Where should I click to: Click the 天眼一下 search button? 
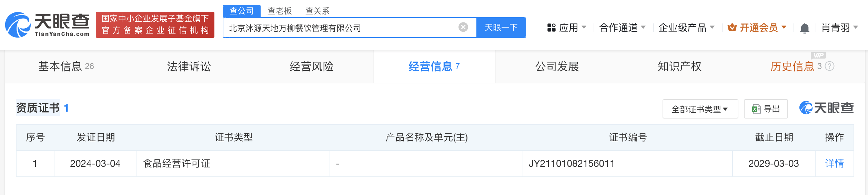click(x=501, y=28)
